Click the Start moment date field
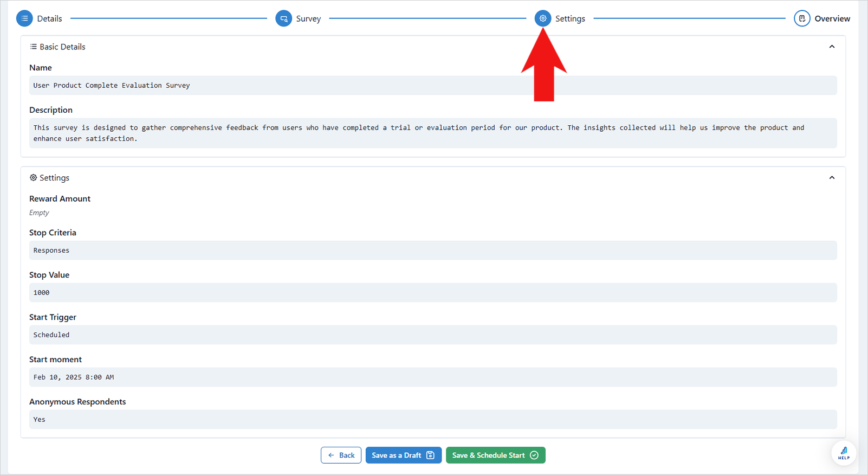Screen dimensions: 868x475 pyautogui.click(x=433, y=377)
